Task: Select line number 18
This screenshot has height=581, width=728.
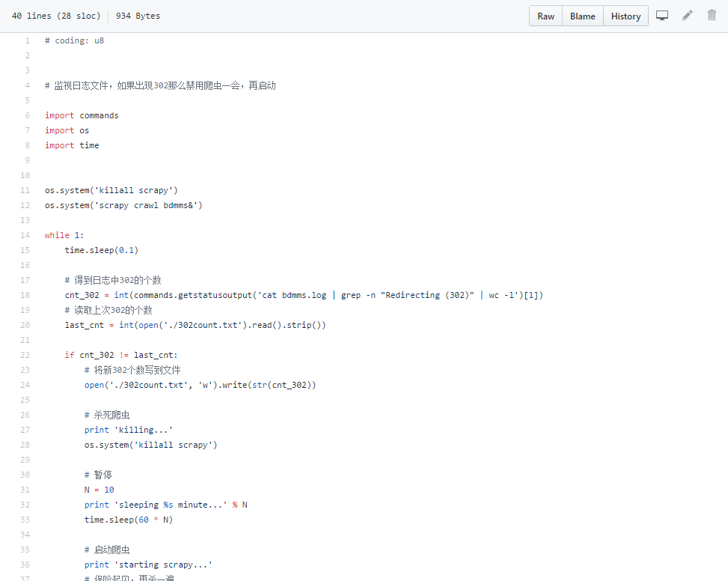Action: (x=25, y=295)
